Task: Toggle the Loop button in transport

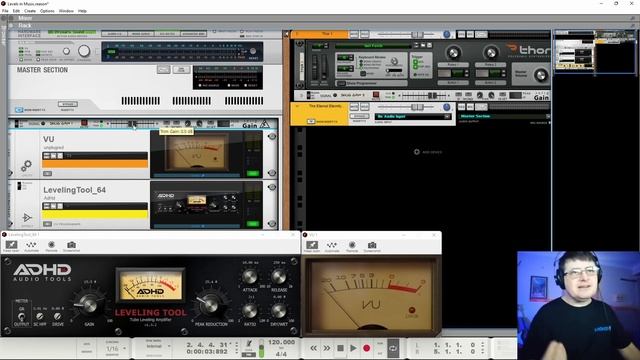Action: 393,349
